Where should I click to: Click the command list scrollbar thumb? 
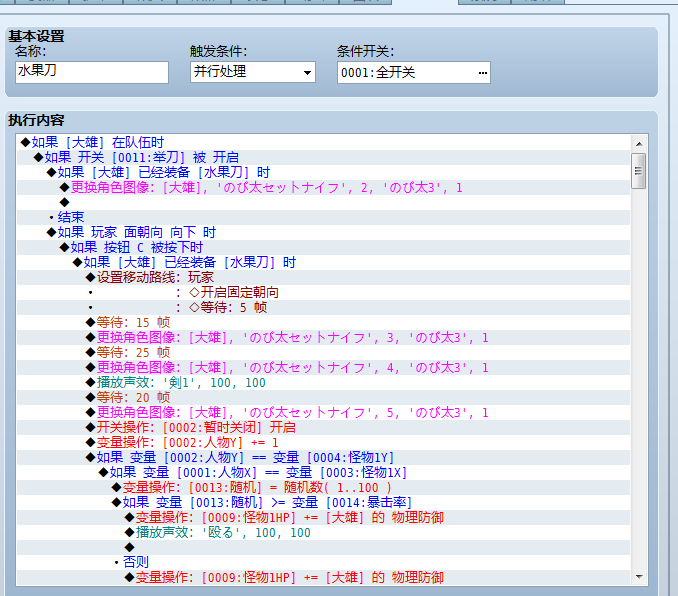pos(639,171)
